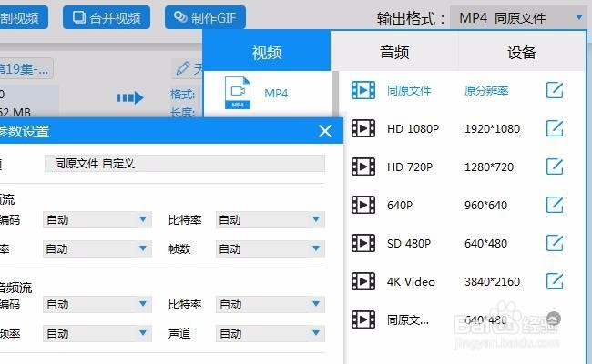Open the audio 编码 dropdown
Screen dimensions: 592x364
(97, 305)
